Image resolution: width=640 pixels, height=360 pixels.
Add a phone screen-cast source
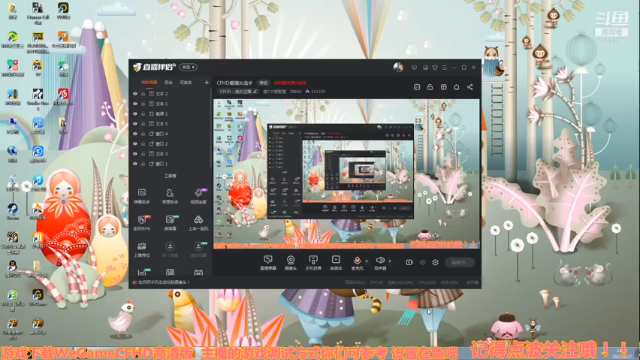coord(313,262)
